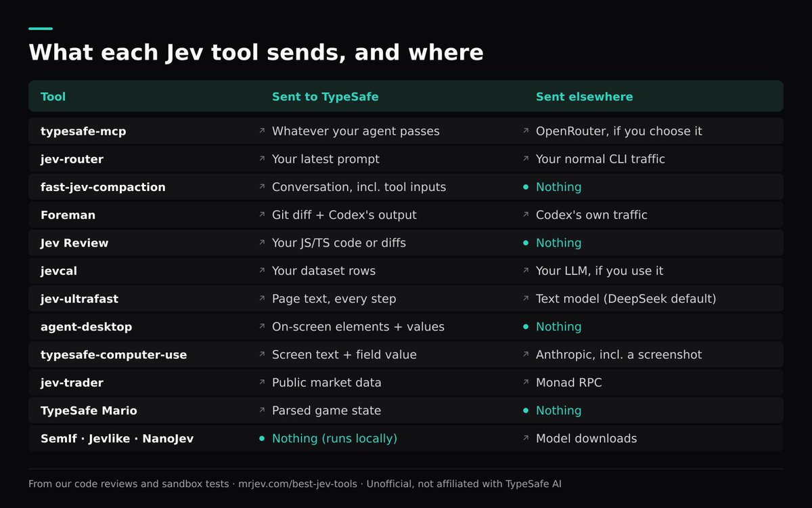Click the arrow icon before 'Git diff + Codex's output'
Viewport: 812px width, 508px height.
[262, 215]
